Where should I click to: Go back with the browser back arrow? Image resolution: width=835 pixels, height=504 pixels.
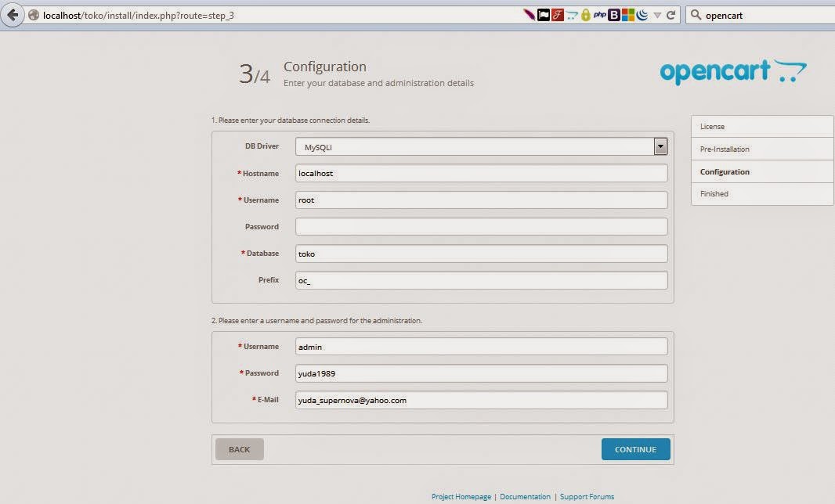pyautogui.click(x=13, y=15)
